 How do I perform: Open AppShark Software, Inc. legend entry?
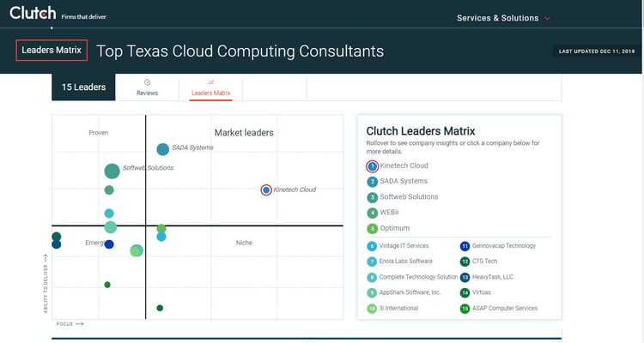click(410, 292)
